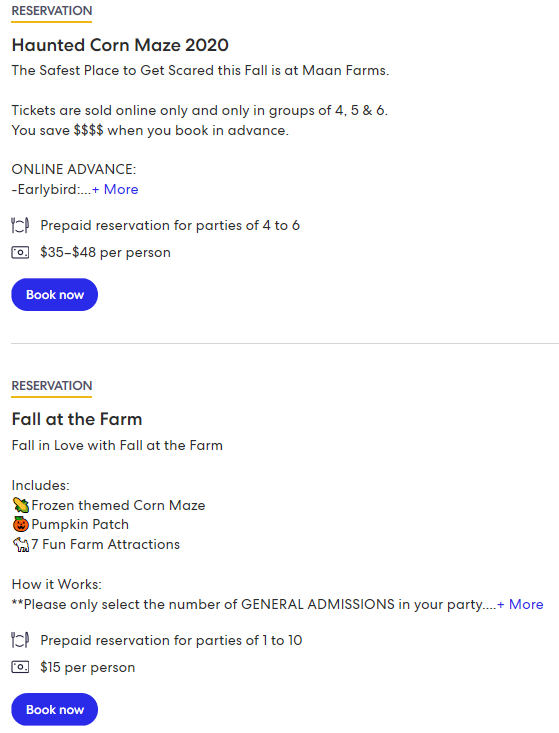Click the corn emoji before Frozen themed Corn Maze
The width and height of the screenshot is (559, 733).
(21, 505)
